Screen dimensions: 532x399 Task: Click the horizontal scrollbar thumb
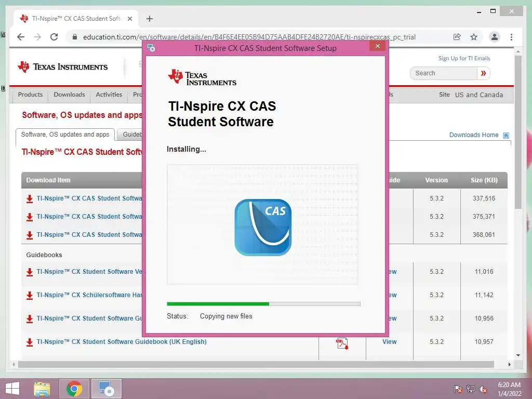click(256, 364)
